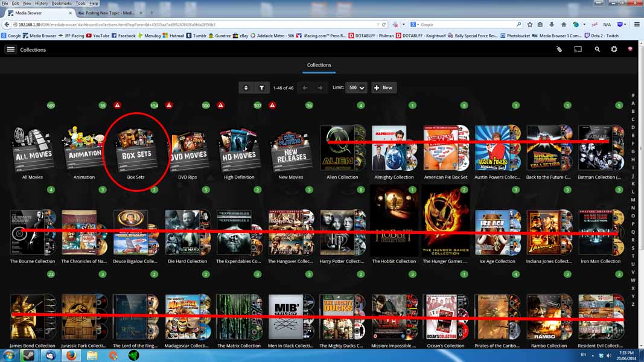Viewport: 644px width, 362px height.
Task: Open the settings gear in Media Browser header
Action: pos(614,49)
